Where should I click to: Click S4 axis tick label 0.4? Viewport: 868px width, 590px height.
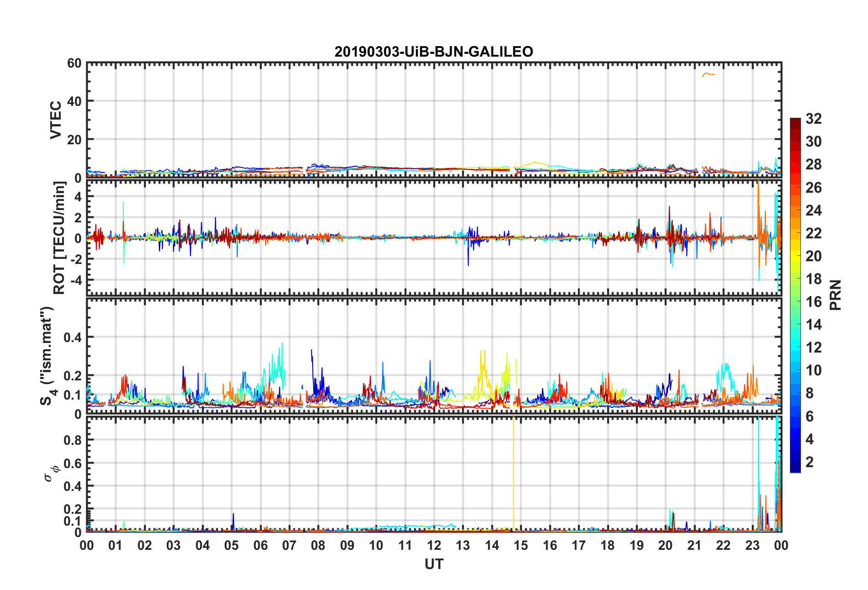coord(73,337)
